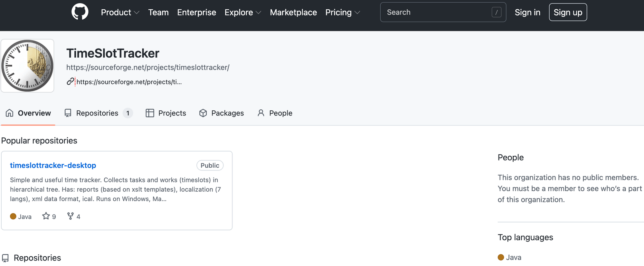Click the box icon on Packages tab
This screenshot has width=644, height=266.
click(203, 113)
